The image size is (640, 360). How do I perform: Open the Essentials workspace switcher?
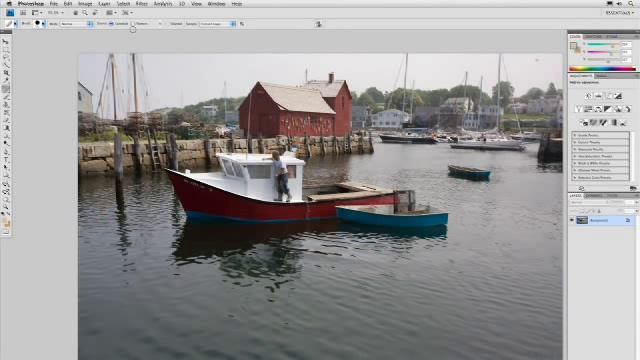(620, 13)
